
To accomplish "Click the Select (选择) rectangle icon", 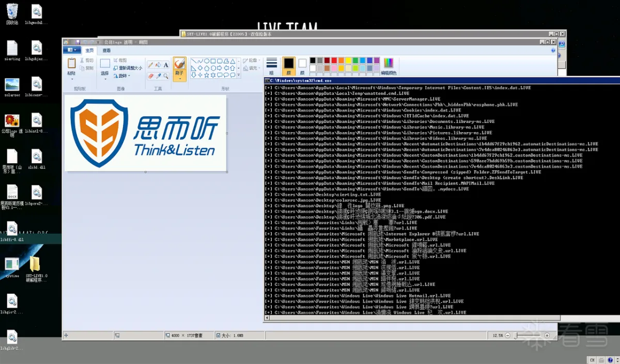I will (x=105, y=64).
